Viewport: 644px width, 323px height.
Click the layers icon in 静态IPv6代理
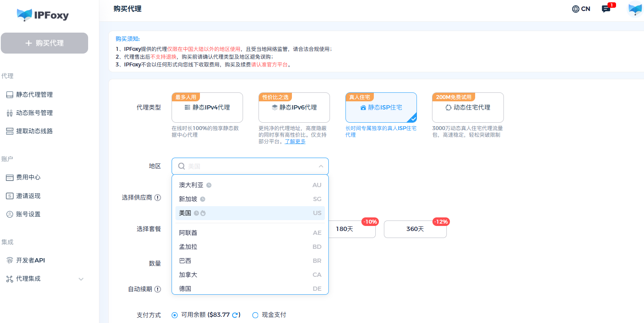274,108
